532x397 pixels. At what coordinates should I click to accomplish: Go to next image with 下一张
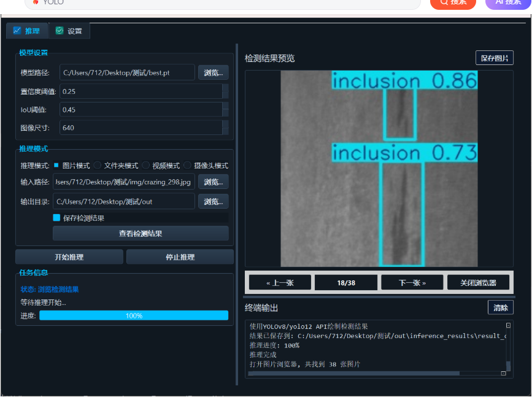412,282
